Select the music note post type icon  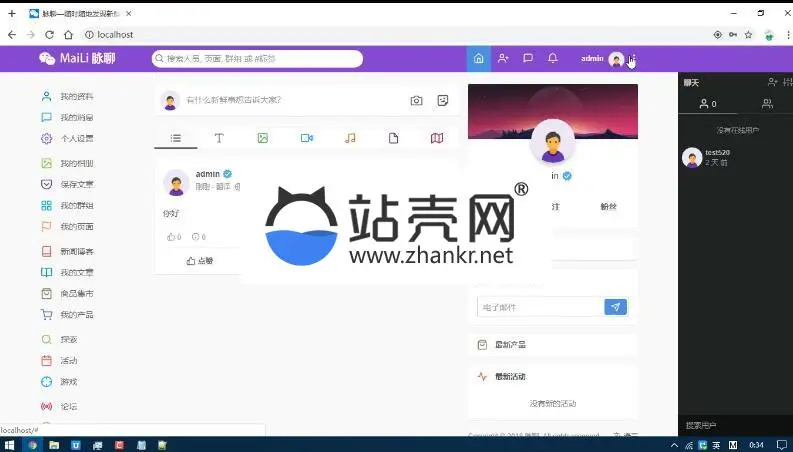(x=349, y=138)
